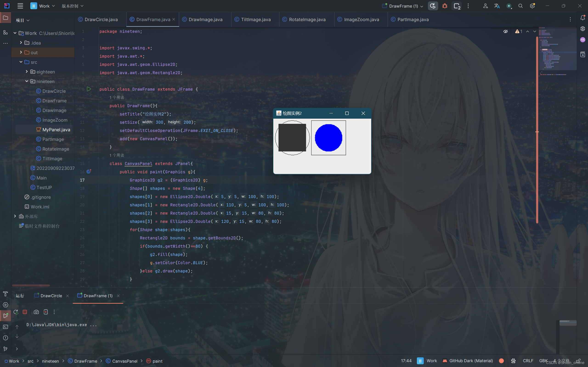
Task: Click 17:44 cursor position in status bar
Action: click(406, 361)
